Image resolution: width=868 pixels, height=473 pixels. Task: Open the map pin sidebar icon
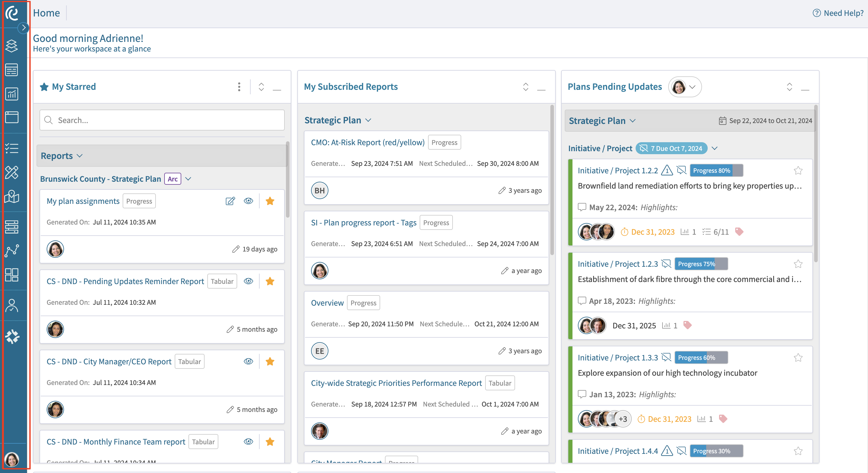[12, 196]
